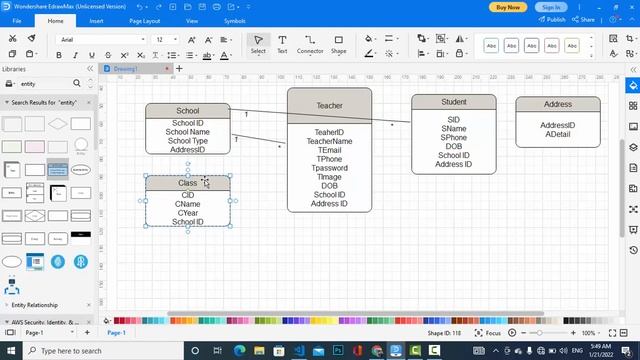This screenshot has width=640, height=360.
Task: Apply superscript formatting
Action: point(124,55)
